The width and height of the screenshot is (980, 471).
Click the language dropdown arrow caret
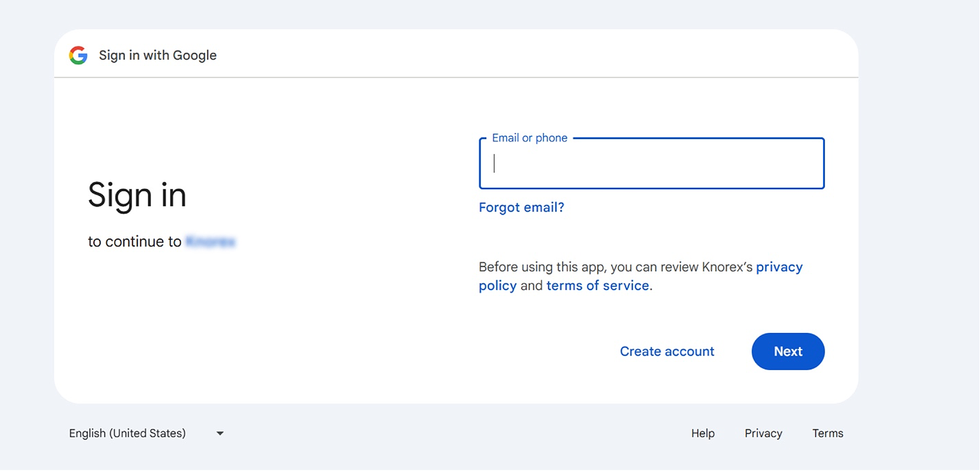coord(220,433)
